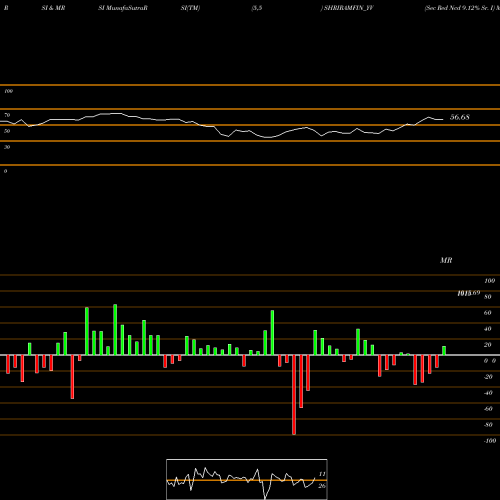Image resolution: width=500 pixels, height=500 pixels.
Task: Click the RSI 100 level label
Action: point(8,91)
